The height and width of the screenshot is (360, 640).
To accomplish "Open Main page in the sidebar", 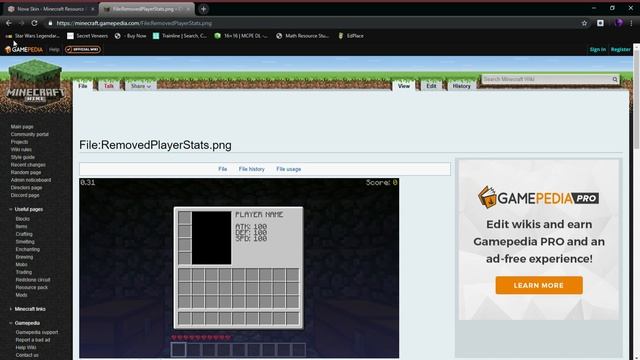I will [x=22, y=127].
